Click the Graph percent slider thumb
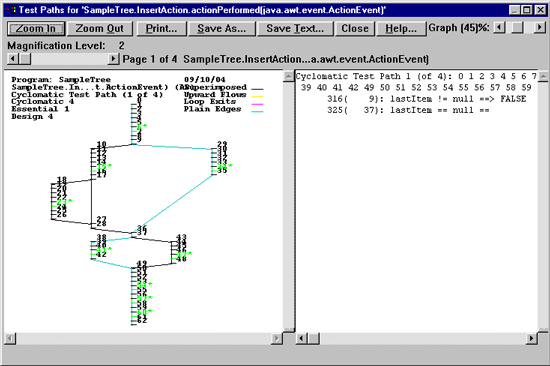 (517, 27)
